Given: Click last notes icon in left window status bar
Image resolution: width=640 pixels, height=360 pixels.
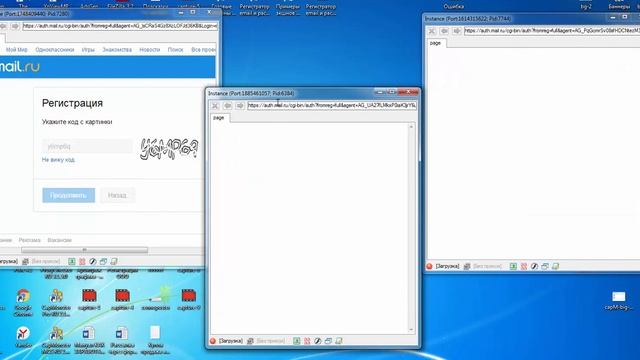Looking at the screenshot, I should pos(114,261).
